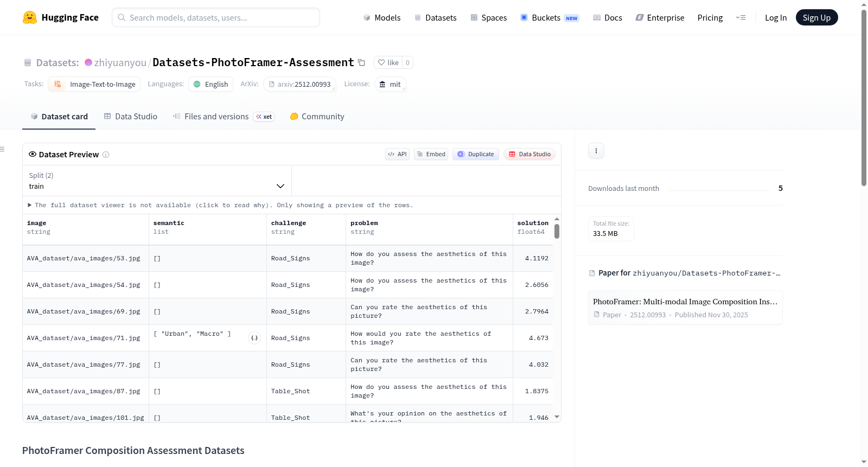Click the solution value 2.6056

click(537, 285)
